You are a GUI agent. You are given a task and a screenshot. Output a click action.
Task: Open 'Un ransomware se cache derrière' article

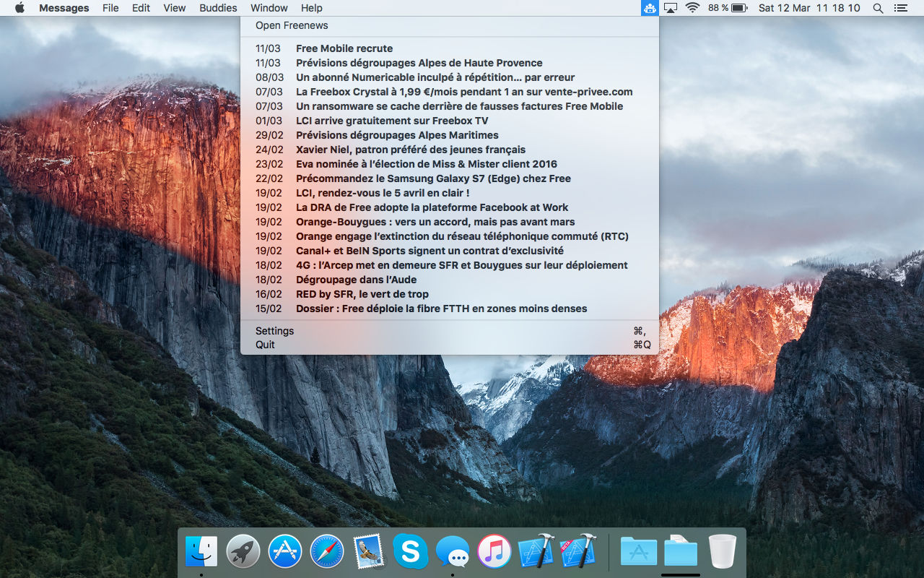coord(450,106)
